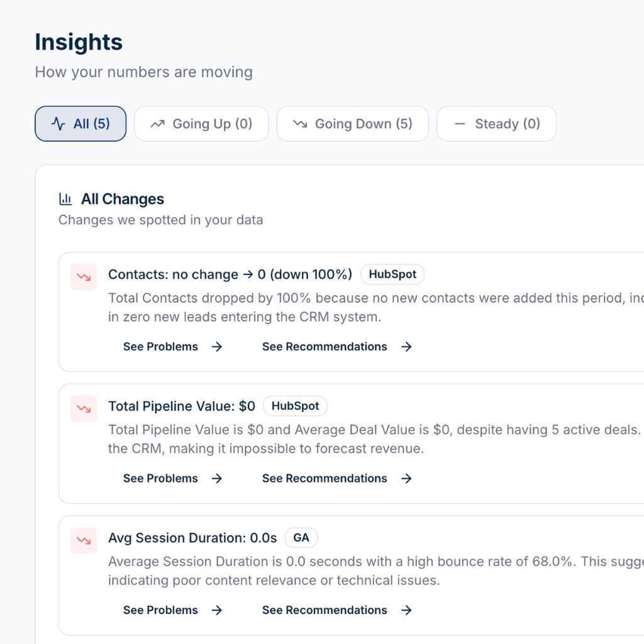
Task: Click the HubSpot badge on Contacts insight
Action: [x=392, y=274]
